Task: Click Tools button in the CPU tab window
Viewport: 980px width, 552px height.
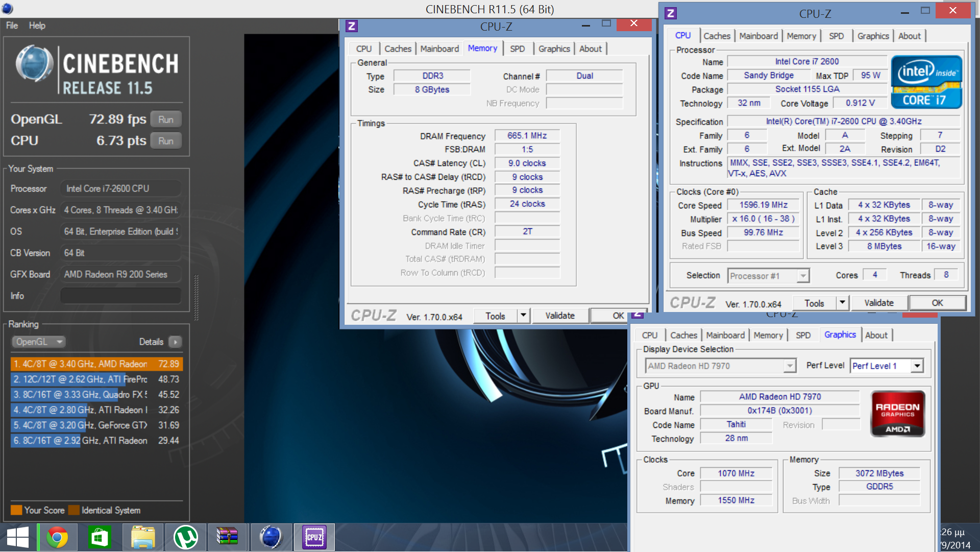Action: (x=814, y=303)
